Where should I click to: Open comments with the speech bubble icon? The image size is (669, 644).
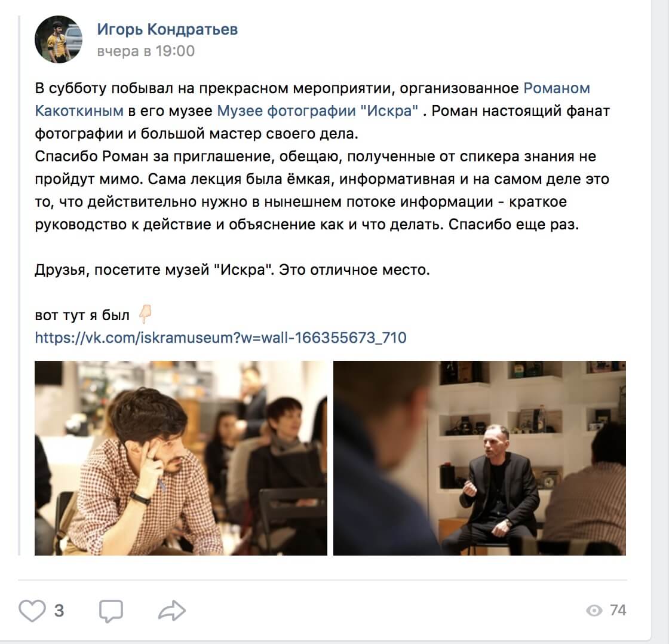click(111, 611)
